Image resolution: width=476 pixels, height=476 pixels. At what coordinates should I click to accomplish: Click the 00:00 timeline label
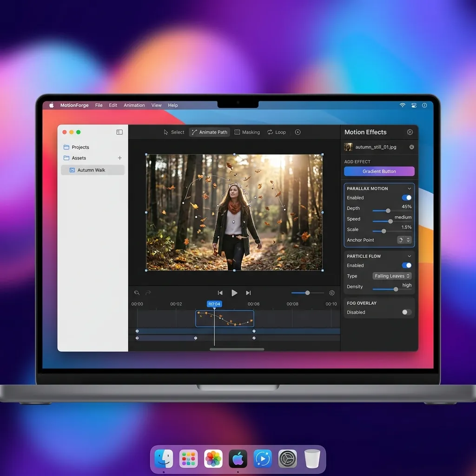tap(137, 304)
